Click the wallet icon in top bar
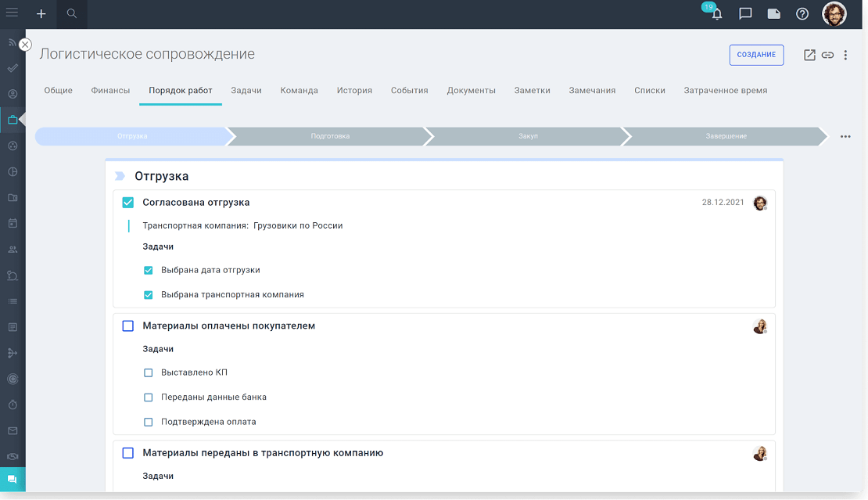 774,14
